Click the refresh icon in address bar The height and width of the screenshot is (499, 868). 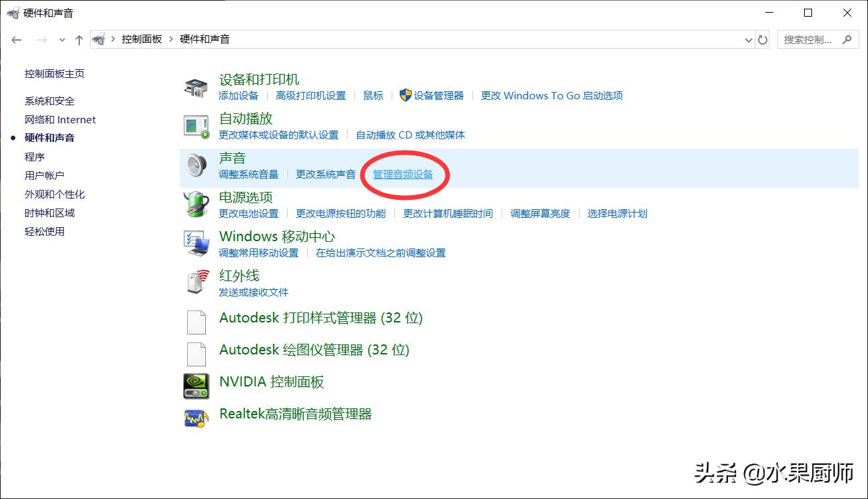pyautogui.click(x=762, y=39)
